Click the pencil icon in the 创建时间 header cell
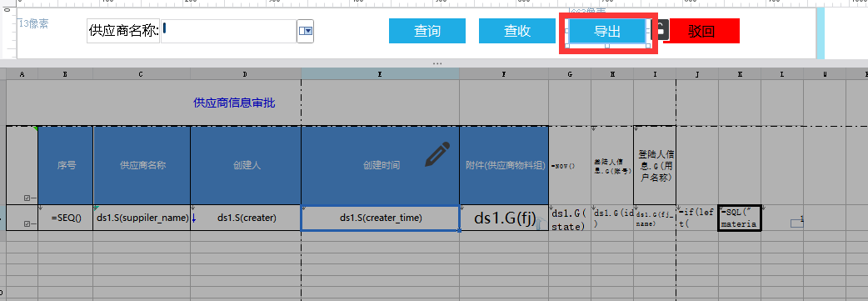Viewport: 868px width, 301px height. click(437, 154)
